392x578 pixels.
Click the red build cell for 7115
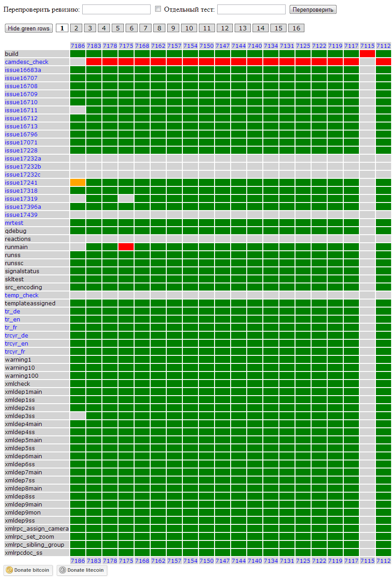(x=367, y=54)
